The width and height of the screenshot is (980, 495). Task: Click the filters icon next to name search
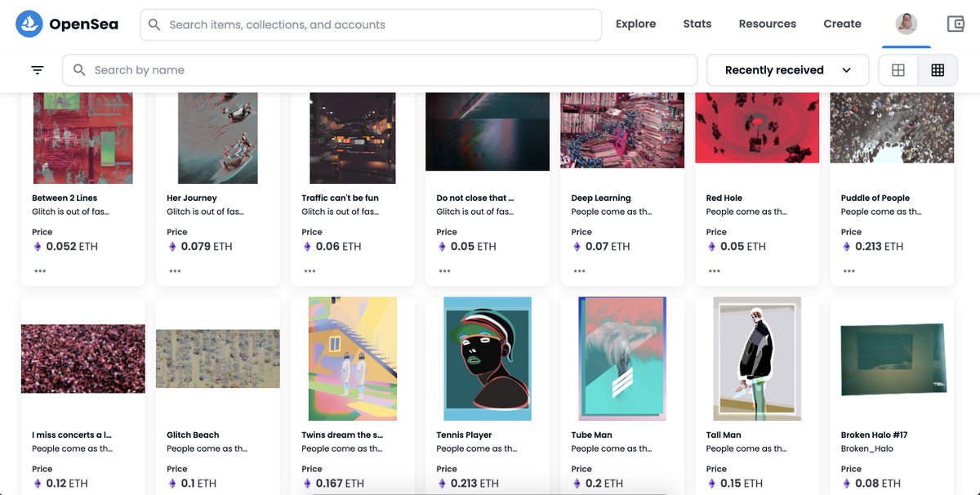click(x=36, y=69)
